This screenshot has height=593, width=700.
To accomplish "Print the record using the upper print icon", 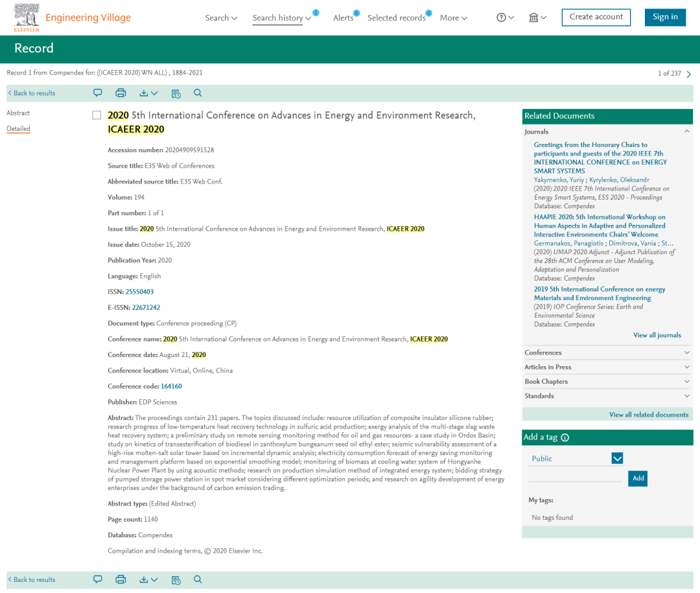I will tap(121, 93).
